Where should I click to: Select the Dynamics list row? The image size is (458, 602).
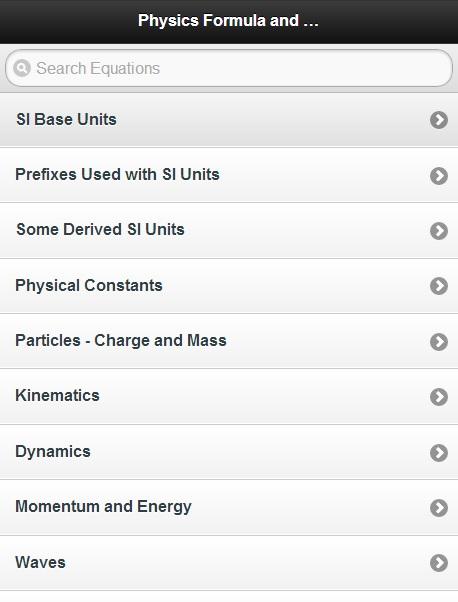(x=229, y=452)
